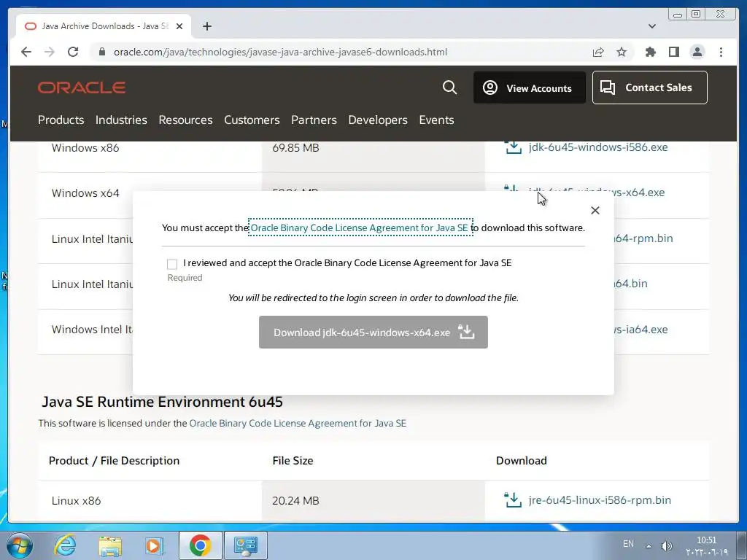Click download icon beside jre-6u45-linux-i586-rpm.bin
This screenshot has height=560, width=747.
coord(513,500)
